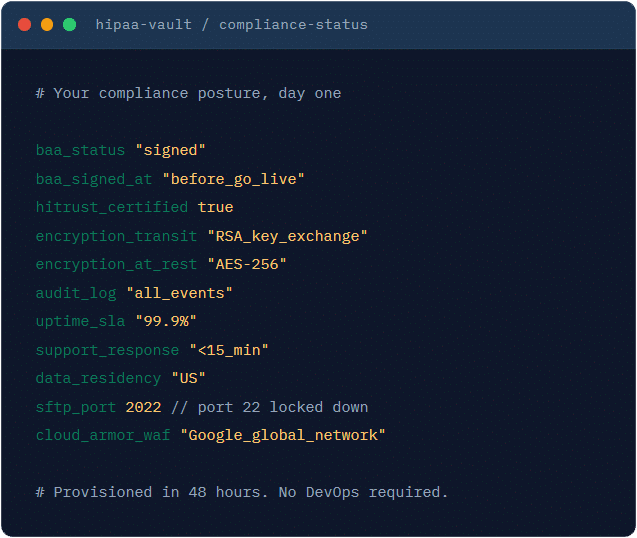Click the comment '# Provisioned in 48 hours. No DevOps required.'
Screen dimensions: 637x538
242,492
